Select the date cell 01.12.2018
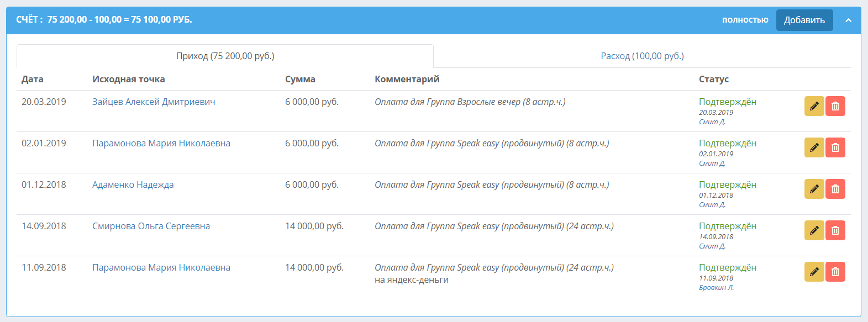Image resolution: width=868 pixels, height=322 pixels. coord(44,184)
